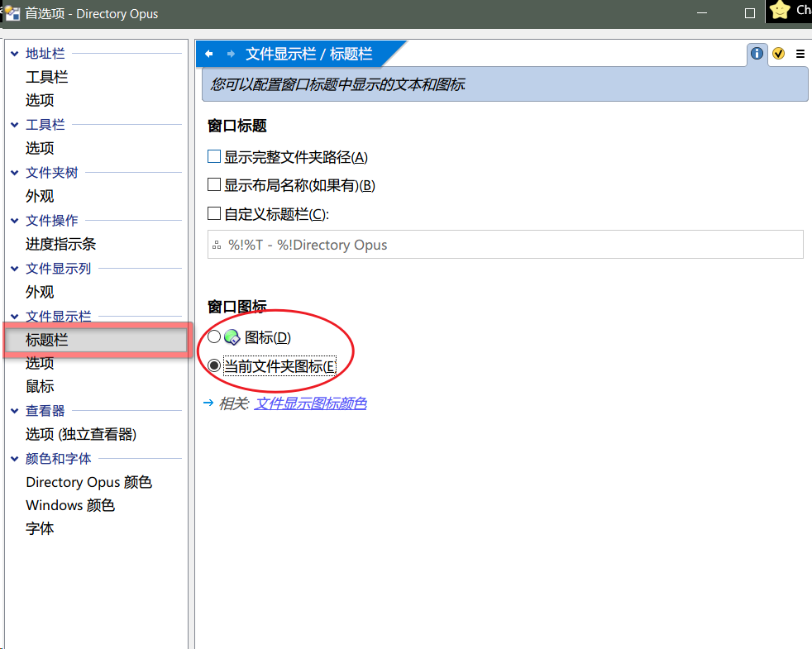Screen dimensions: 812x649
Task: Select the 图标(D) radio button
Action: pos(214,336)
